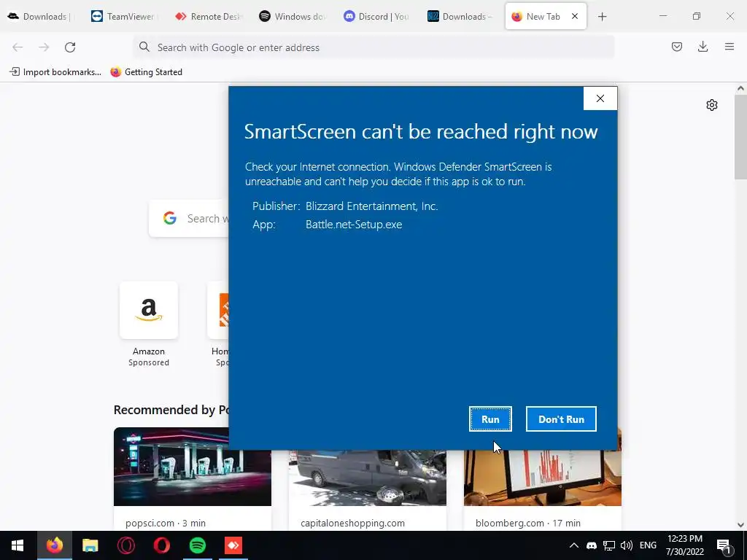
Task: Open ENG language input indicator
Action: pos(648,545)
